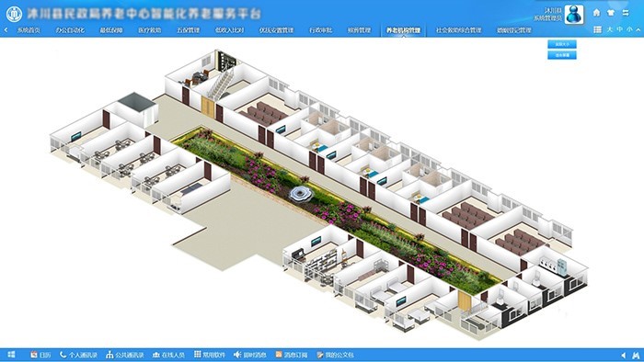Viewport: 644px width, 362px height.
Task: Switch to 办公自动化 menu tab
Action: point(70,30)
